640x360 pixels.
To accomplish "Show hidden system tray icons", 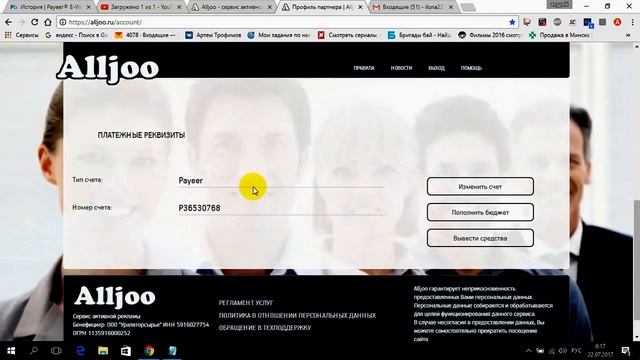I will pyautogui.click(x=529, y=351).
